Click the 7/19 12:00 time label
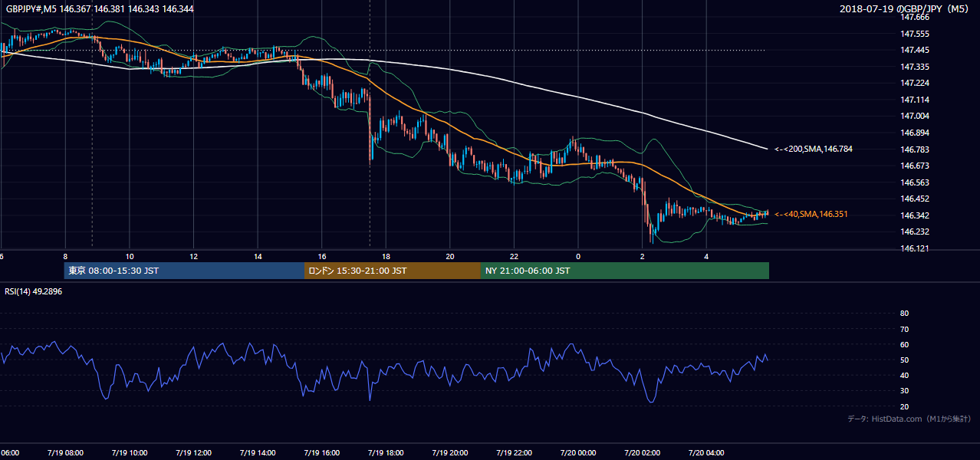The image size is (980, 460). pyautogui.click(x=192, y=453)
